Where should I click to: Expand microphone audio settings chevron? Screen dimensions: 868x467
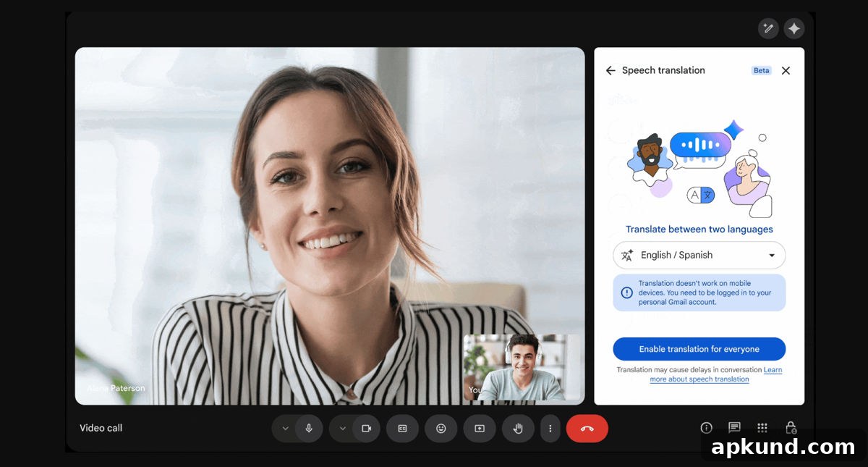click(x=285, y=429)
